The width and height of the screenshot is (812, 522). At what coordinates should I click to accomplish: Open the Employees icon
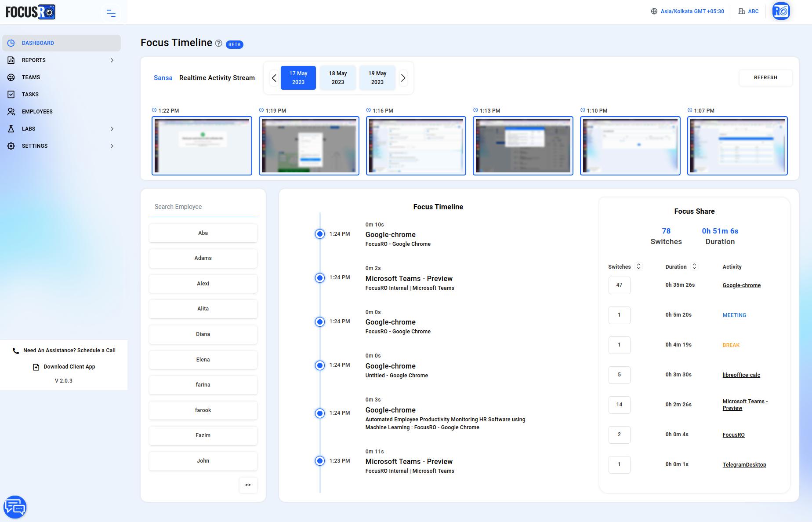tap(11, 111)
